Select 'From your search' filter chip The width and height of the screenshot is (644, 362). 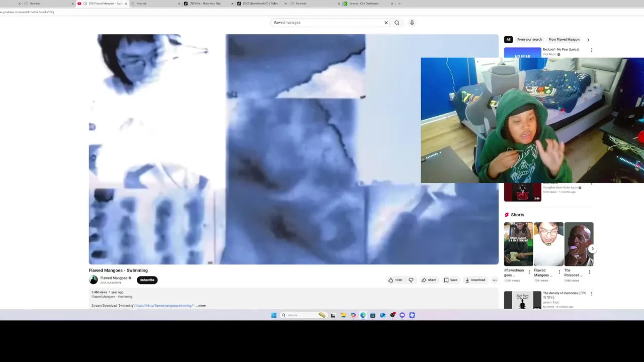(529, 40)
